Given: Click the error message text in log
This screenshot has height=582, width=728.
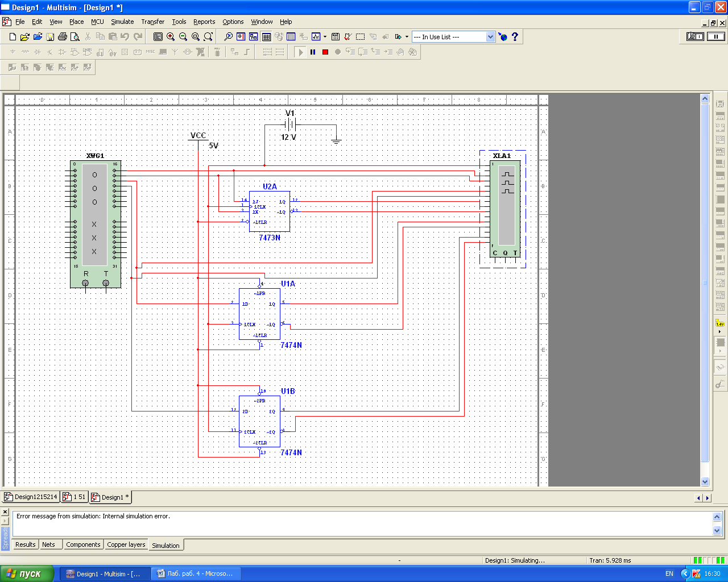Looking at the screenshot, I should [93, 516].
